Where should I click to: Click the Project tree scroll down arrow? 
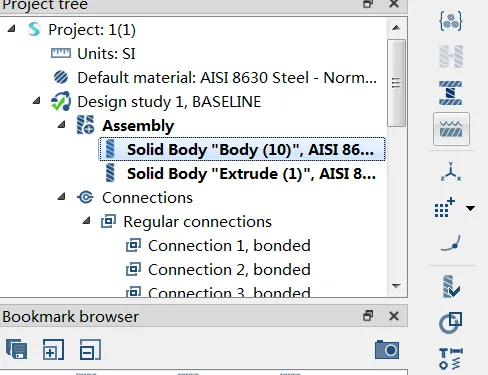click(396, 286)
